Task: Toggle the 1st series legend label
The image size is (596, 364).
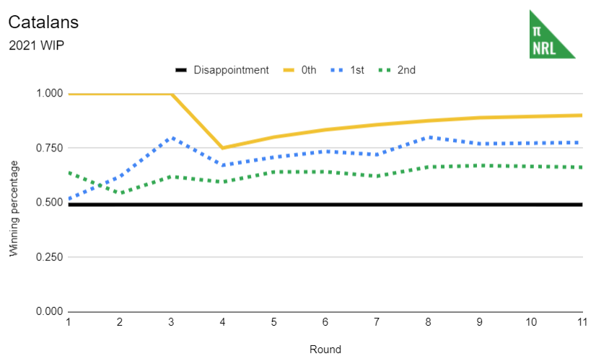Action: (x=356, y=71)
